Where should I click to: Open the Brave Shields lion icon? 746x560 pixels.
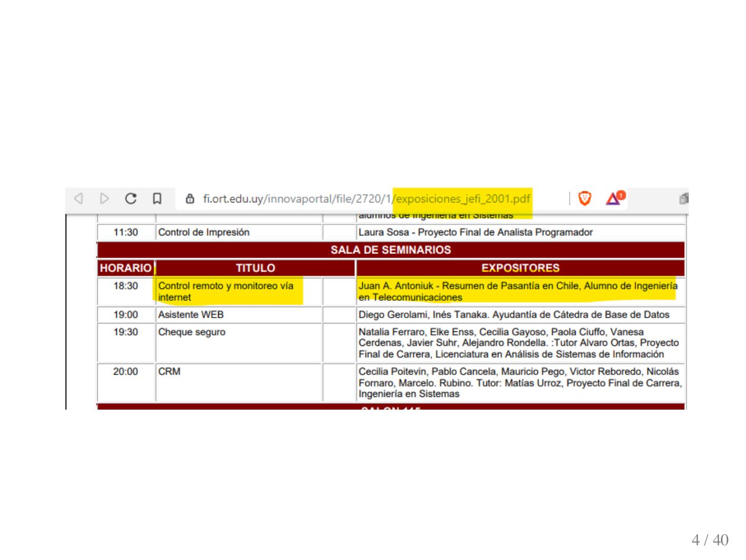point(584,198)
